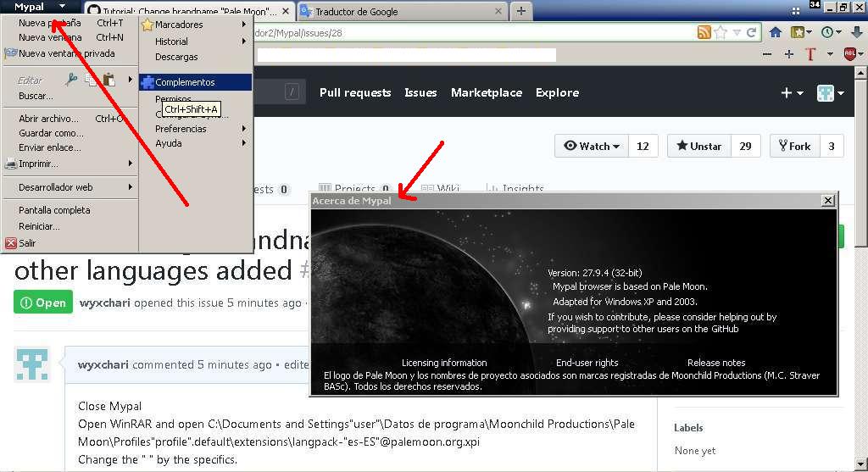
Task: Open the history clock icon
Action: click(827, 33)
